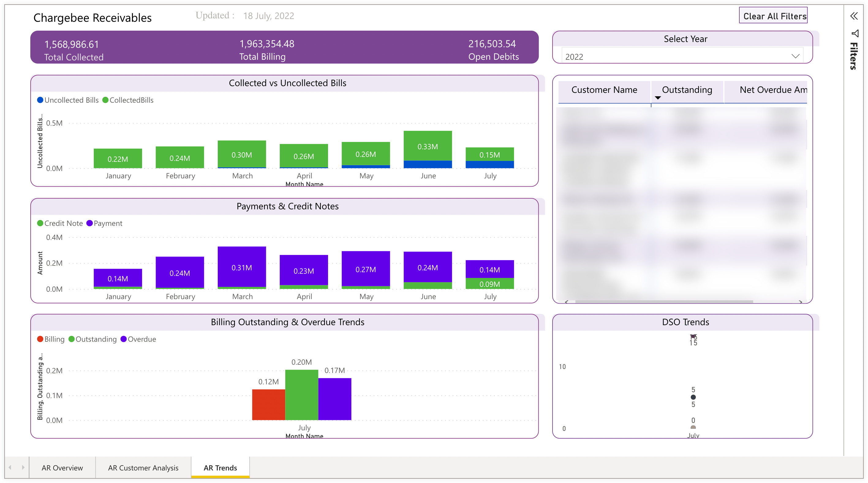868x483 pixels.
Task: Click the DSO Trends chart title
Action: point(685,322)
